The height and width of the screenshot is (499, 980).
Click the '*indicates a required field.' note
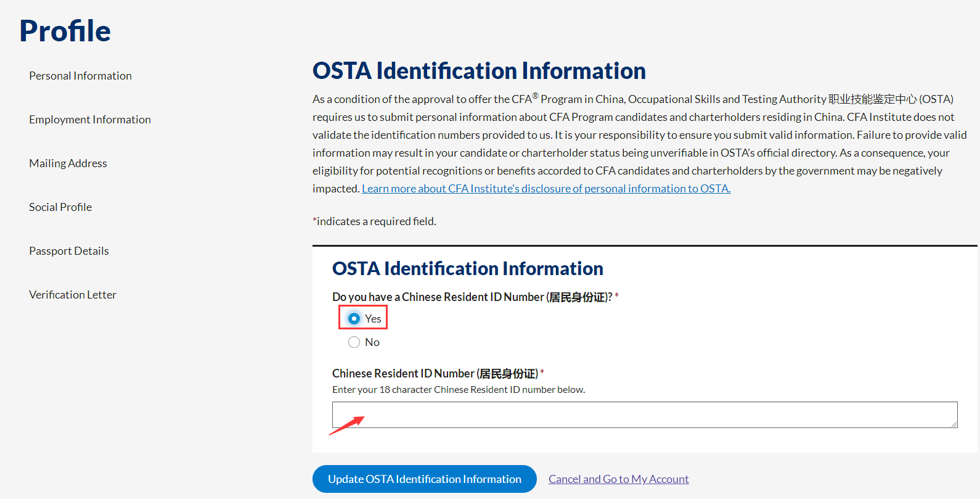coord(374,221)
